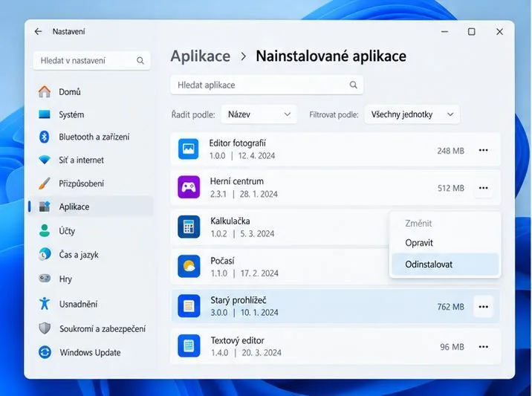The width and height of the screenshot is (532, 396).
Task: Click the 512 MB size value
Action: [450, 188]
